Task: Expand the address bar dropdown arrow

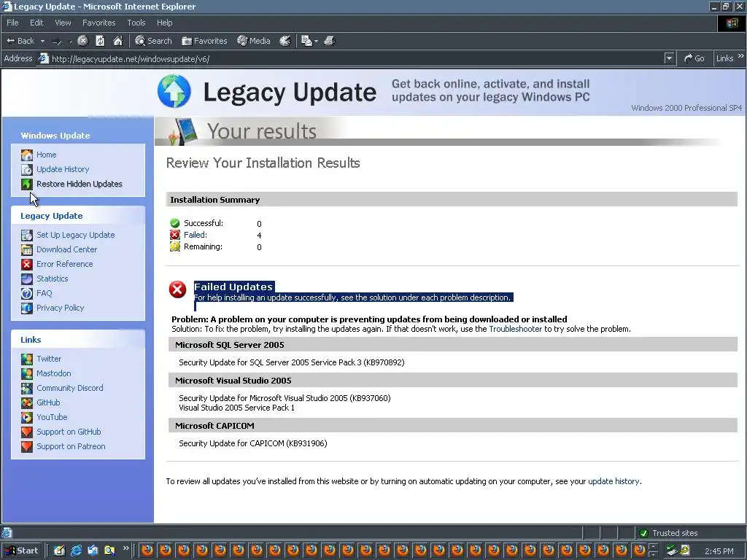Action: tap(669, 58)
